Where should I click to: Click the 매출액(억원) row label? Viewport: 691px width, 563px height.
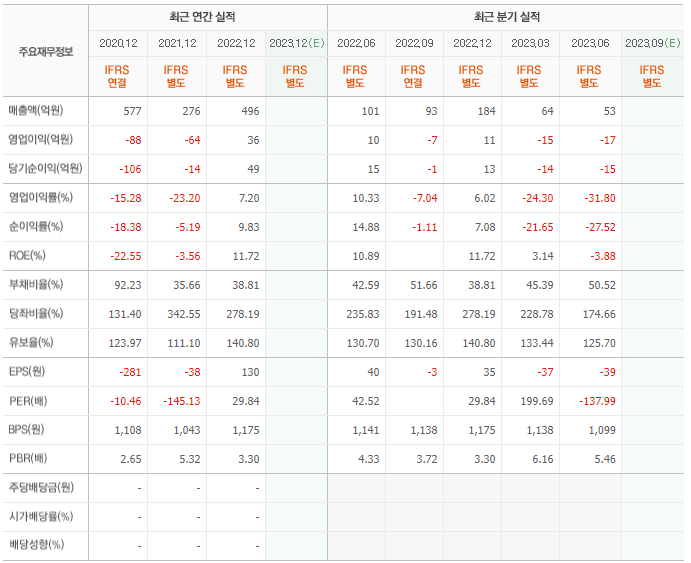(x=36, y=111)
